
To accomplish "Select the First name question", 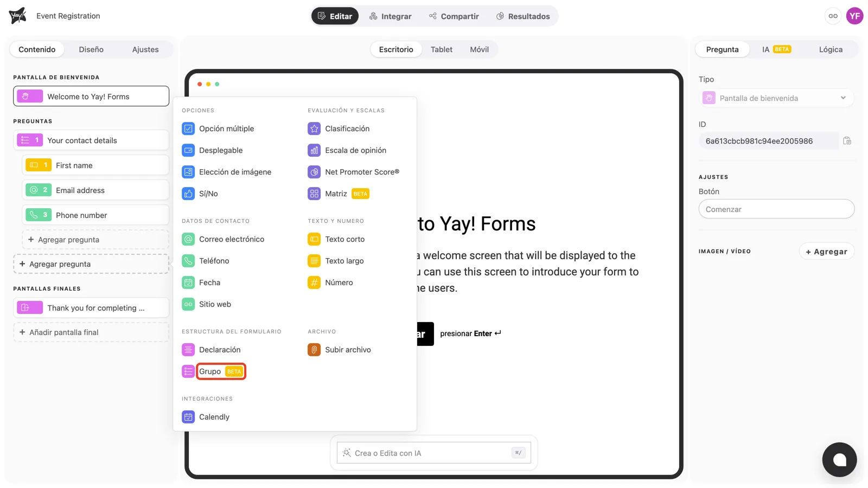I will tap(95, 165).
